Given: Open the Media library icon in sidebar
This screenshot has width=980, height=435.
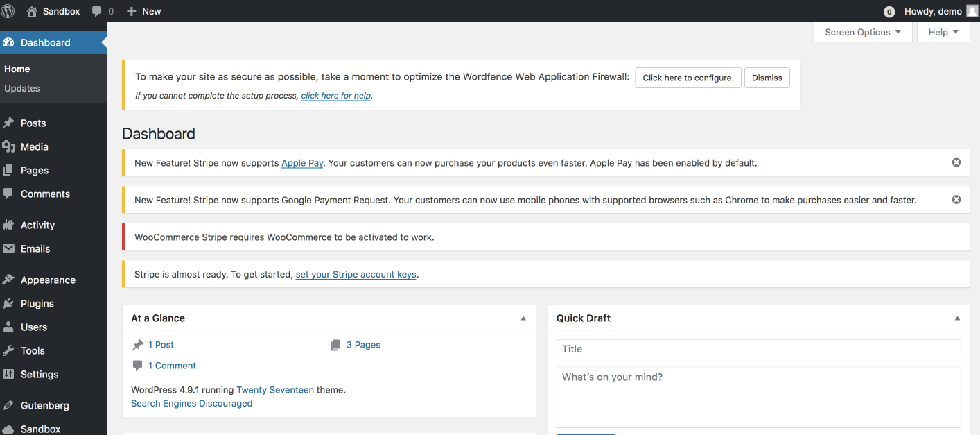Looking at the screenshot, I should 8,146.
